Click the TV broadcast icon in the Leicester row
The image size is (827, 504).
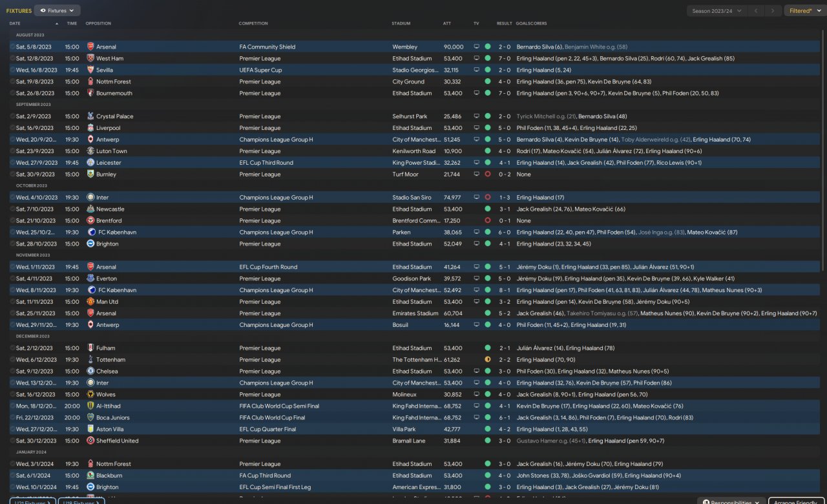[x=477, y=163]
